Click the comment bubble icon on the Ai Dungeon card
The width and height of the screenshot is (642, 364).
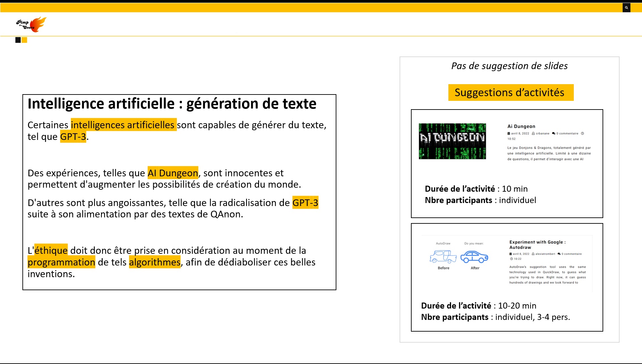click(554, 134)
